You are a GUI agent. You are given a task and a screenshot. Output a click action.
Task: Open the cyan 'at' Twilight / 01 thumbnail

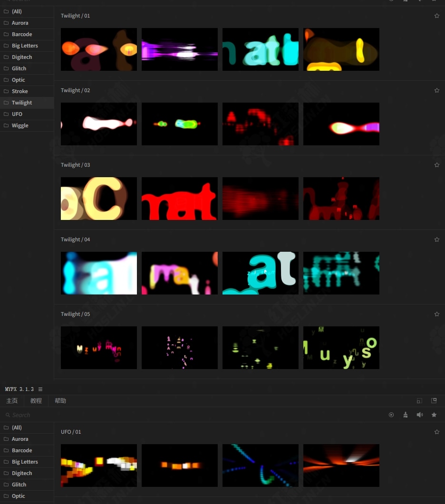pyautogui.click(x=261, y=49)
